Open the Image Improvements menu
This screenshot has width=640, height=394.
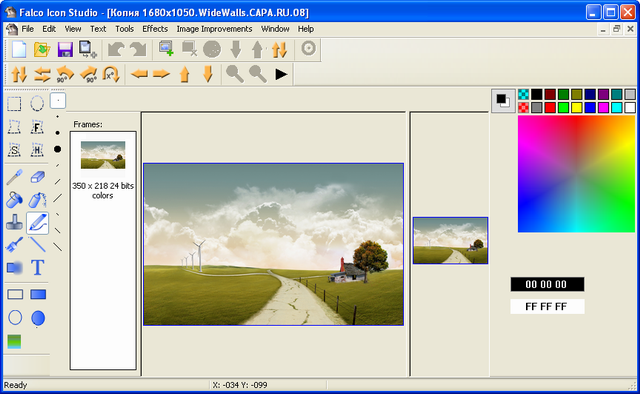pyautogui.click(x=214, y=29)
